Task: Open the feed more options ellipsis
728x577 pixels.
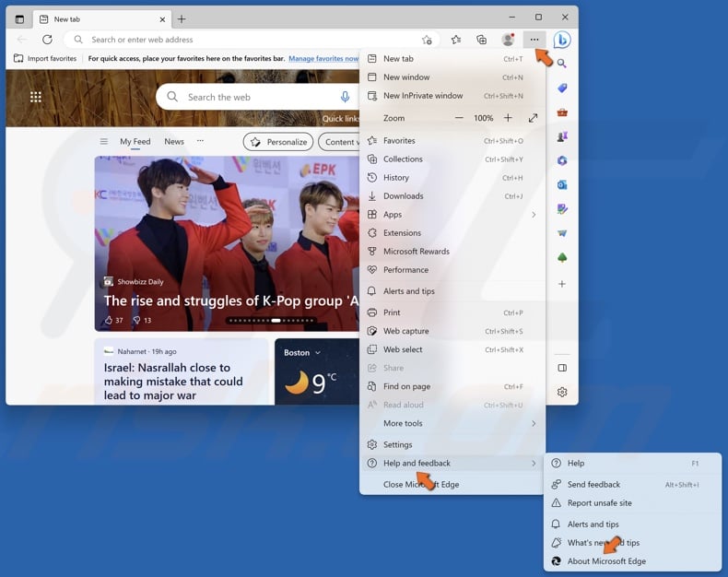Action: [200, 141]
